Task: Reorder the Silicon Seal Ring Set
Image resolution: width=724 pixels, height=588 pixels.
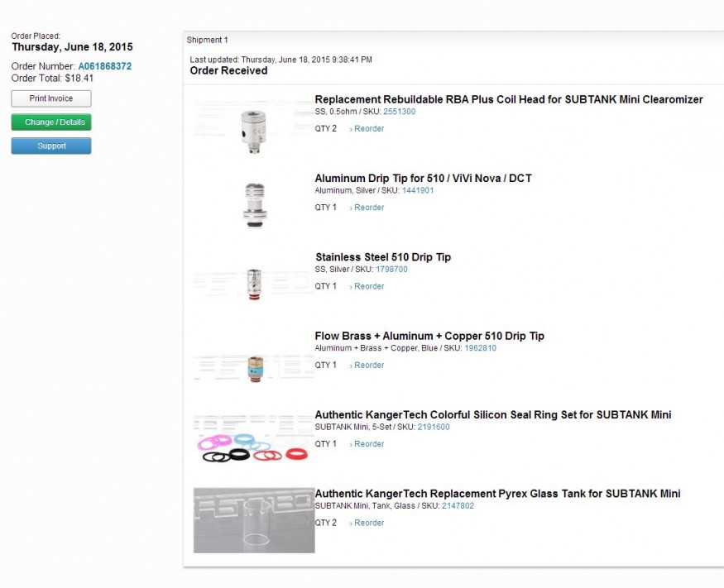Action: coord(368,444)
